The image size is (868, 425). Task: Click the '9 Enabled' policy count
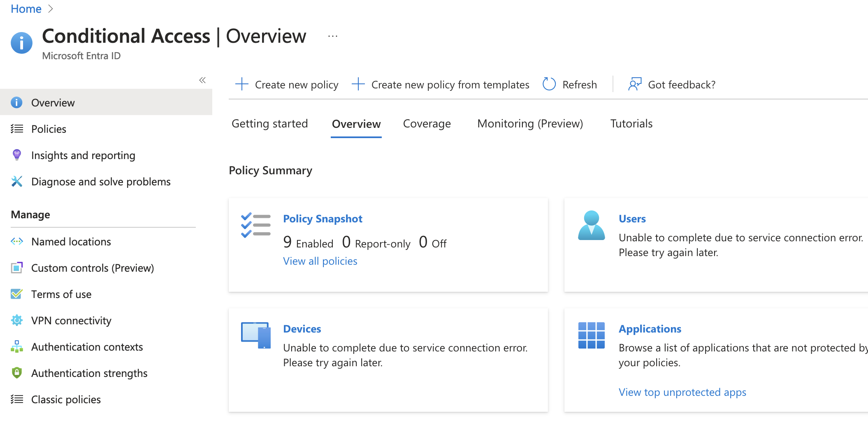[308, 243]
